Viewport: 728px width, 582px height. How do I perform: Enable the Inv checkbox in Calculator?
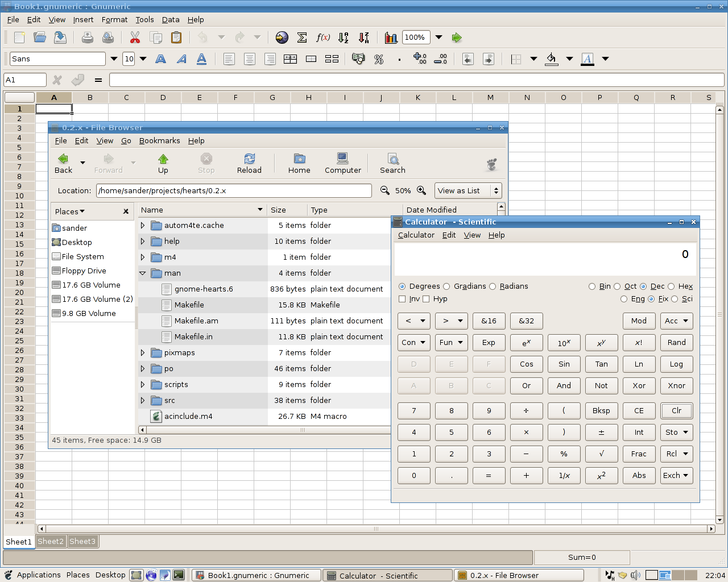click(403, 299)
